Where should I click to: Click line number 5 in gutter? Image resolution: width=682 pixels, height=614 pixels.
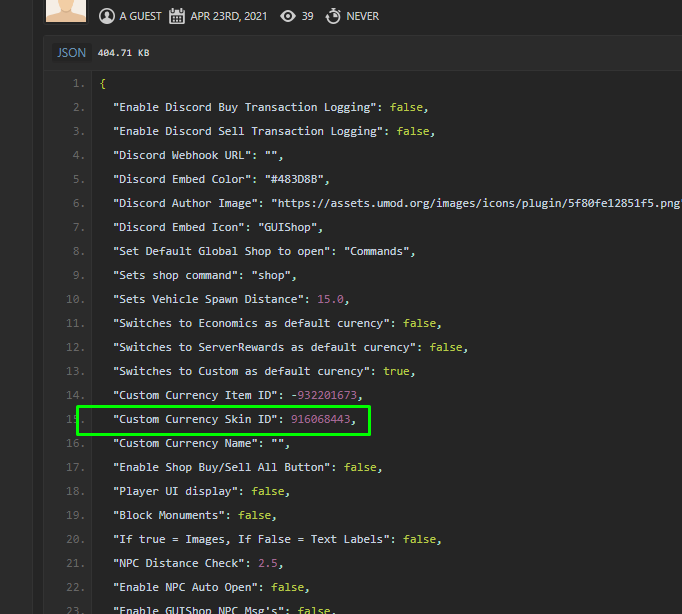(x=79, y=179)
